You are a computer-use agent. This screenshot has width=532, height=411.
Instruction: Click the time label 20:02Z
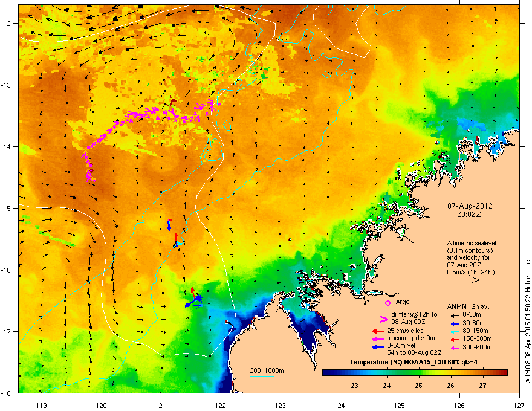click(x=469, y=215)
